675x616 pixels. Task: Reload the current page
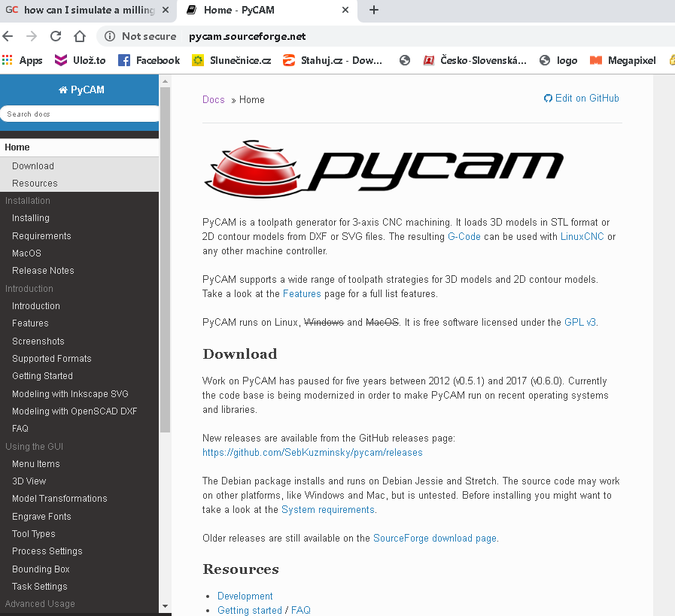point(56,36)
